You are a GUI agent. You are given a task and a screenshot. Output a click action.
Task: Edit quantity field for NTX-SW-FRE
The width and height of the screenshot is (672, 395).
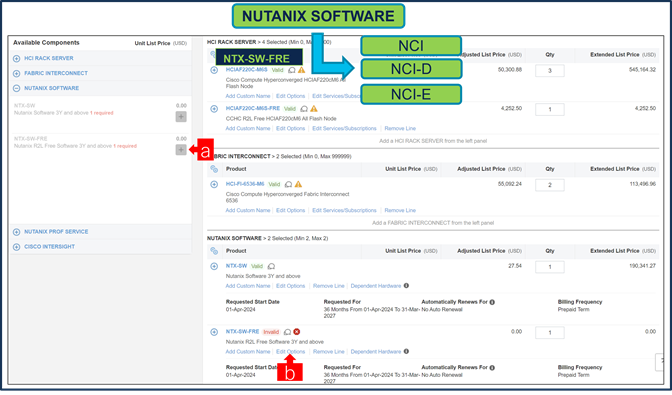pyautogui.click(x=549, y=332)
